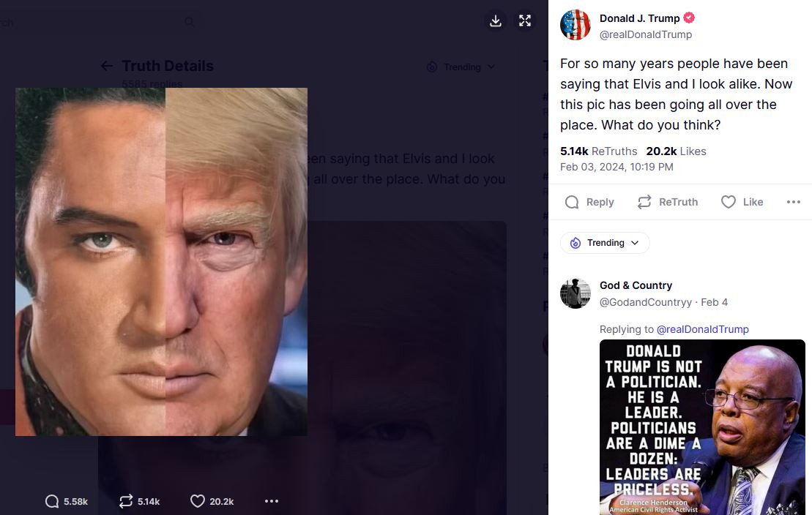Image resolution: width=812 pixels, height=515 pixels.
Task: Click the ReTruth arrows icon under the image
Action: coord(126,501)
